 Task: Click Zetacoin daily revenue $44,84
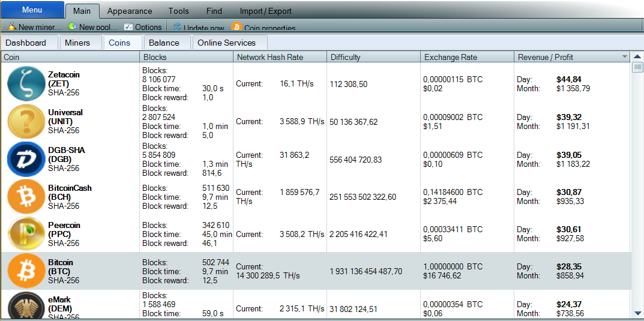[569, 79]
